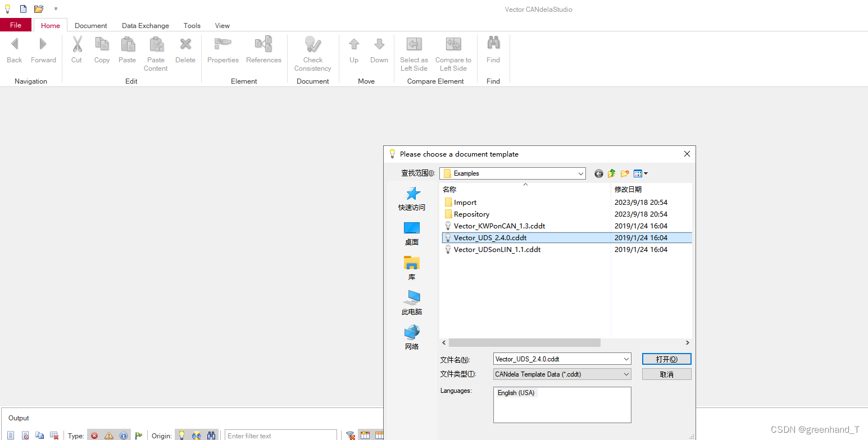Toggle the colored table view button in Output
Image resolution: width=868 pixels, height=440 pixels.
[x=365, y=436]
